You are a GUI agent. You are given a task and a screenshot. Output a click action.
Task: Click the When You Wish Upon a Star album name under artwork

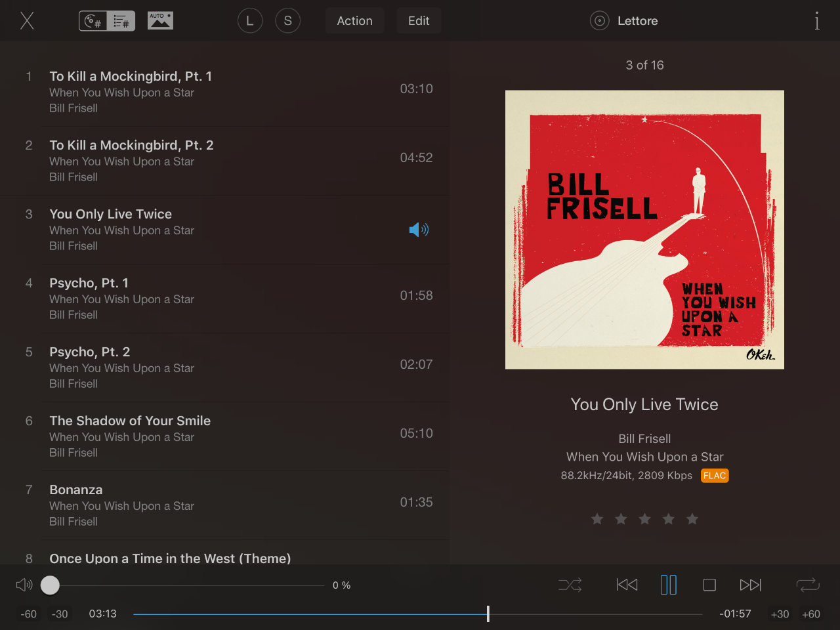click(x=644, y=457)
